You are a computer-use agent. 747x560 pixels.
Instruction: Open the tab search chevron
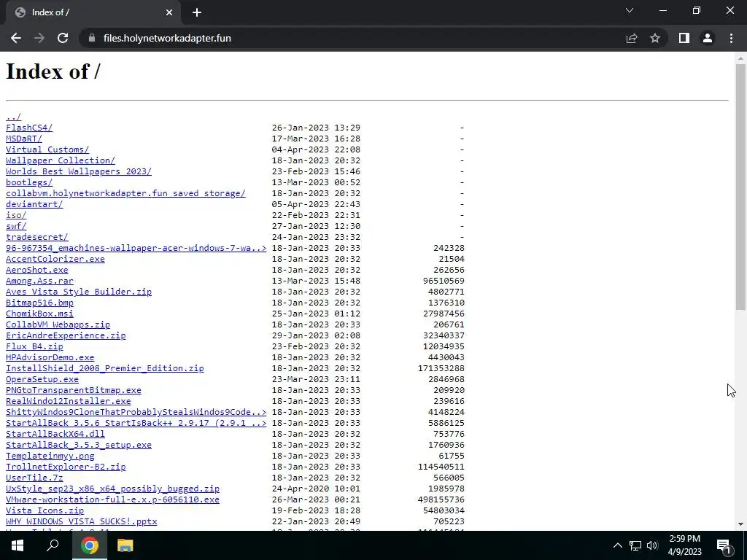[x=630, y=10]
